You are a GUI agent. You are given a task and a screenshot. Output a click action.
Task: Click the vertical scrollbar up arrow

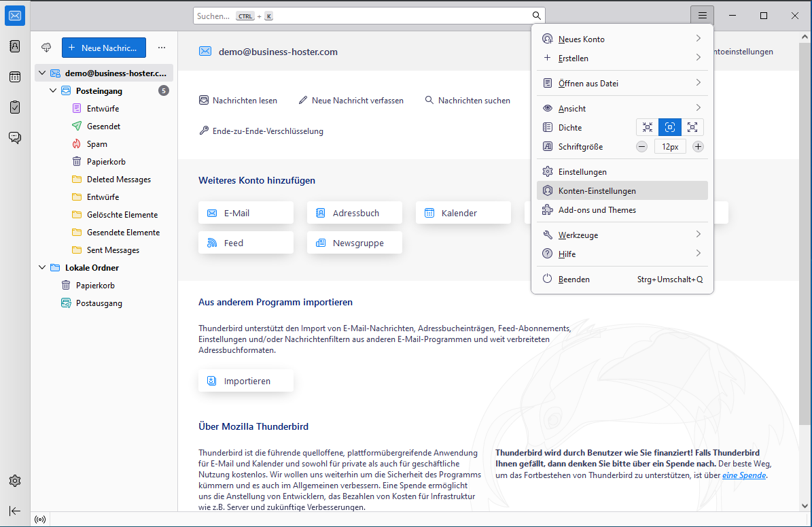click(x=805, y=37)
